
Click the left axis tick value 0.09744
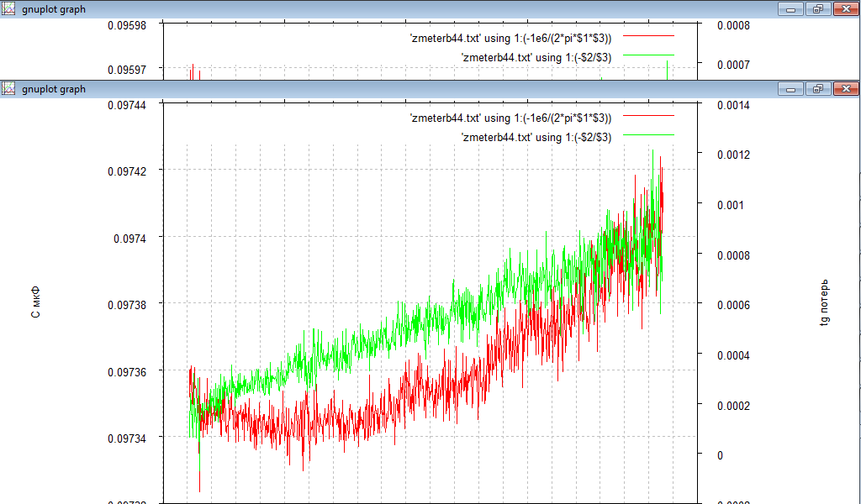(127, 105)
